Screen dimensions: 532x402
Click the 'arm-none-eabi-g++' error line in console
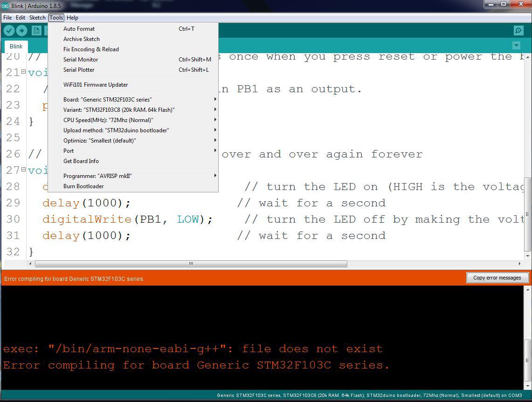[193, 349]
